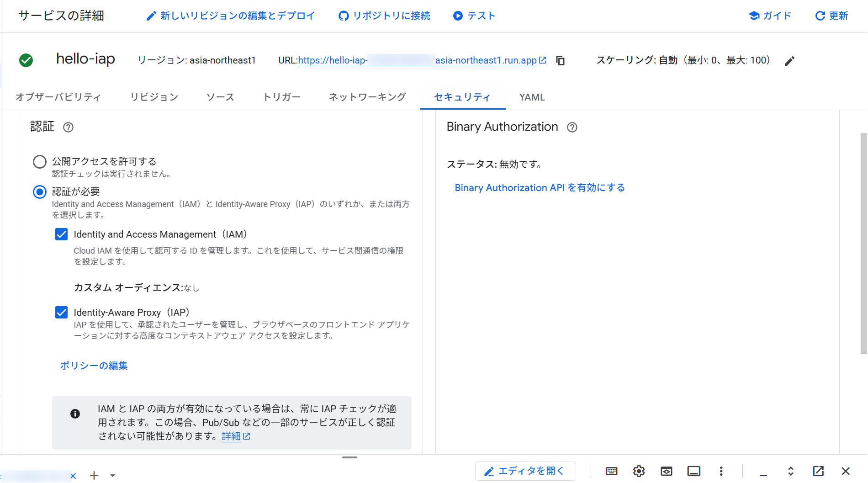Open Cloud Shell in a new window
The image size is (868, 483).
coord(817,471)
